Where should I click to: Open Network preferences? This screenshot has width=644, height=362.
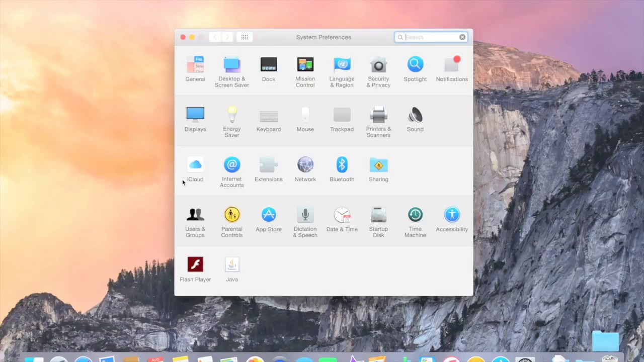click(x=305, y=169)
